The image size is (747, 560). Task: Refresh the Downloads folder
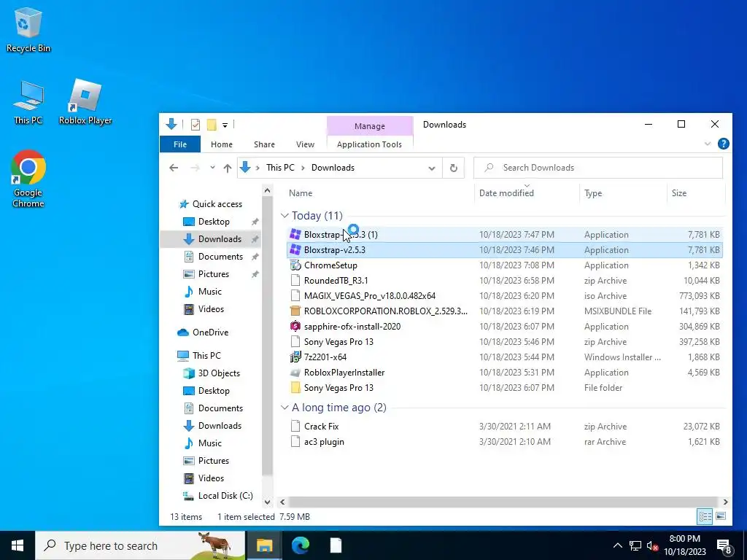[454, 168]
